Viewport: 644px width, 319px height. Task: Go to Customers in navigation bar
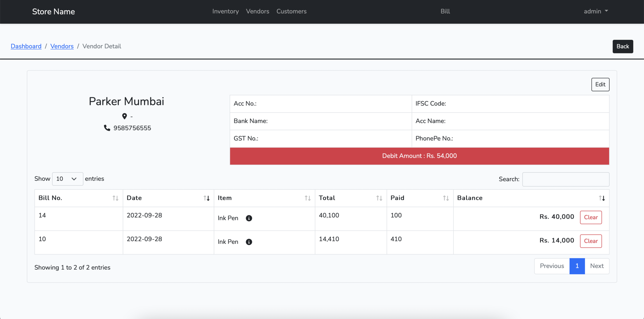click(x=291, y=11)
